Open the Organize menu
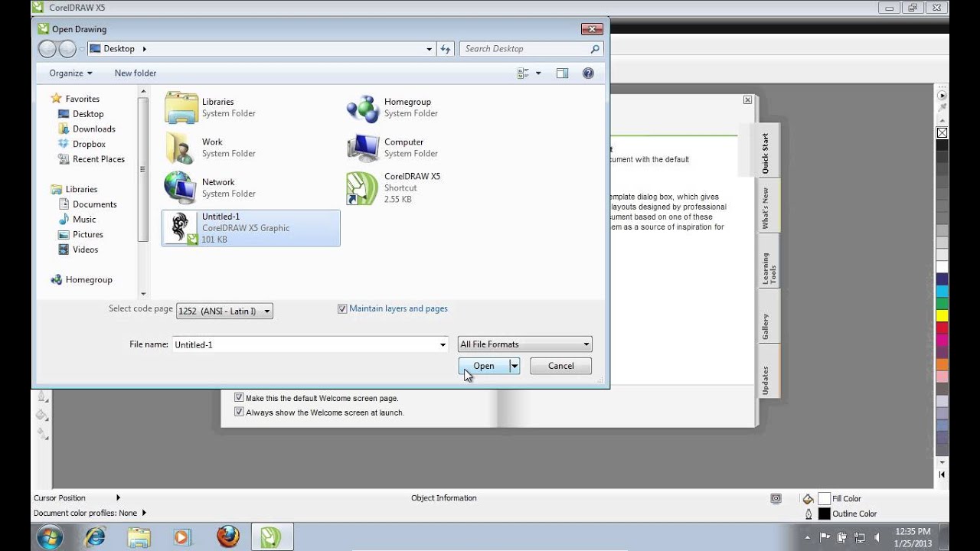Image resolution: width=980 pixels, height=551 pixels. pos(70,73)
